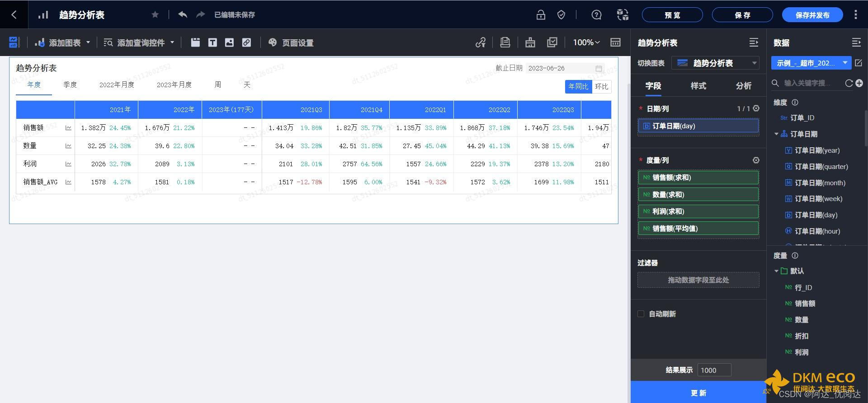The height and width of the screenshot is (403, 868).
Task: Show trend chart icon for 利润 row
Action: 68,164
